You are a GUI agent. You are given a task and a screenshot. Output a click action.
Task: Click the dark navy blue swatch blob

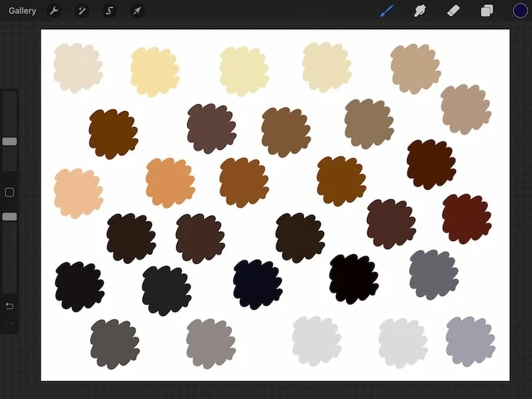click(258, 285)
